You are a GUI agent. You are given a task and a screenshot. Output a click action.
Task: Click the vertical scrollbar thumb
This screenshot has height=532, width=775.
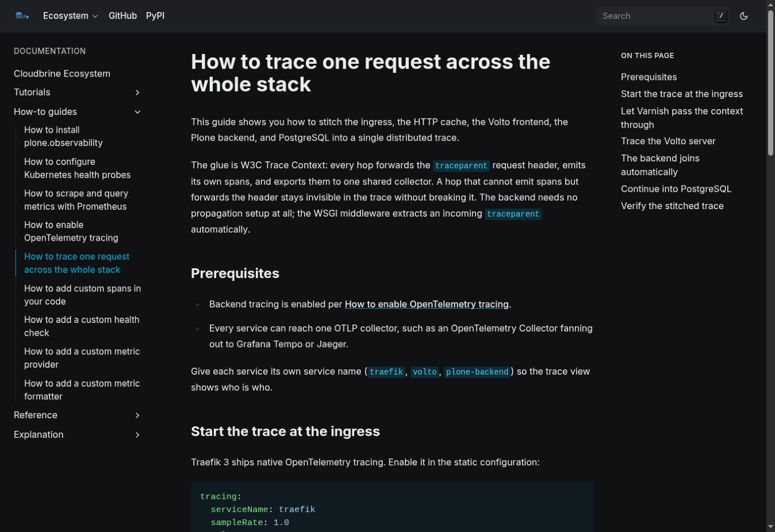[771, 82]
